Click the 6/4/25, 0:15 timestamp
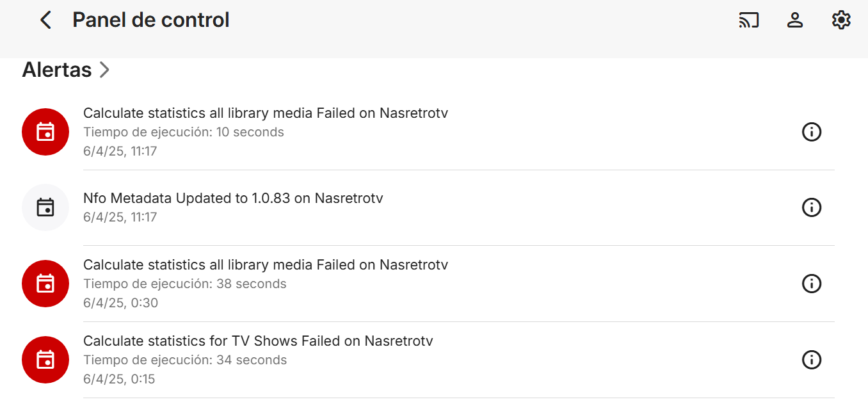868x411 pixels. (x=119, y=379)
